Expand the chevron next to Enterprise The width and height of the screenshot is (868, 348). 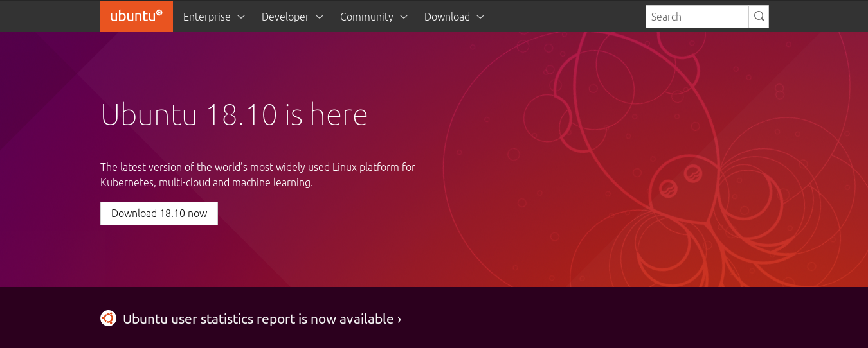click(241, 17)
